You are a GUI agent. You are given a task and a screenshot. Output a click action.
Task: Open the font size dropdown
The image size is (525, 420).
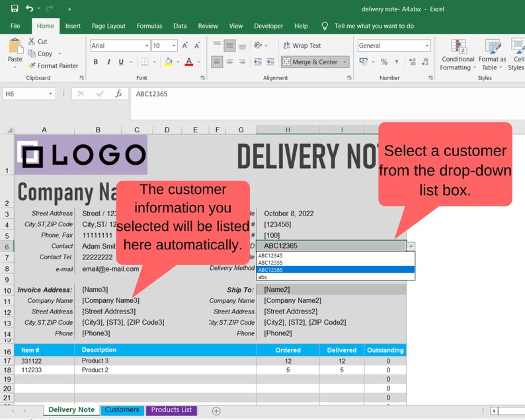click(x=174, y=46)
